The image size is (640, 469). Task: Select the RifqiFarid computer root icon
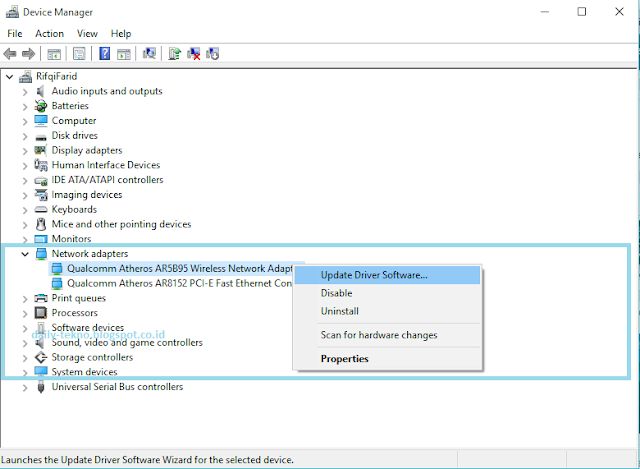25,76
